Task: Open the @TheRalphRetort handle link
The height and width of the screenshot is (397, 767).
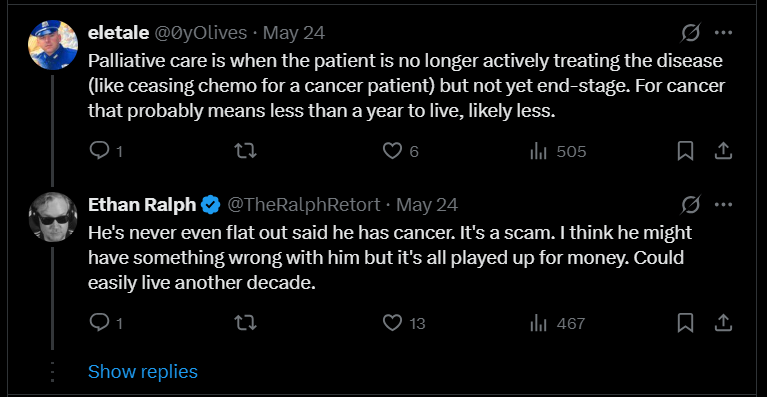Action: point(303,204)
